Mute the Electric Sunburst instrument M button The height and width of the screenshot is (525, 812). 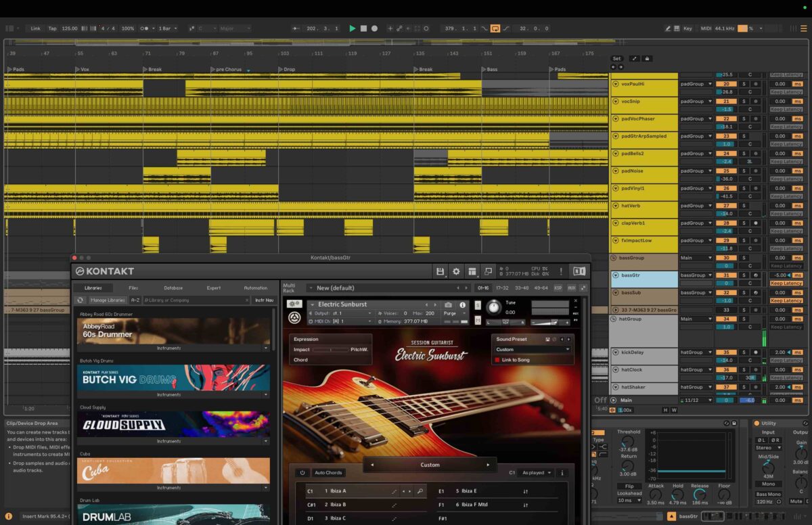tap(478, 320)
